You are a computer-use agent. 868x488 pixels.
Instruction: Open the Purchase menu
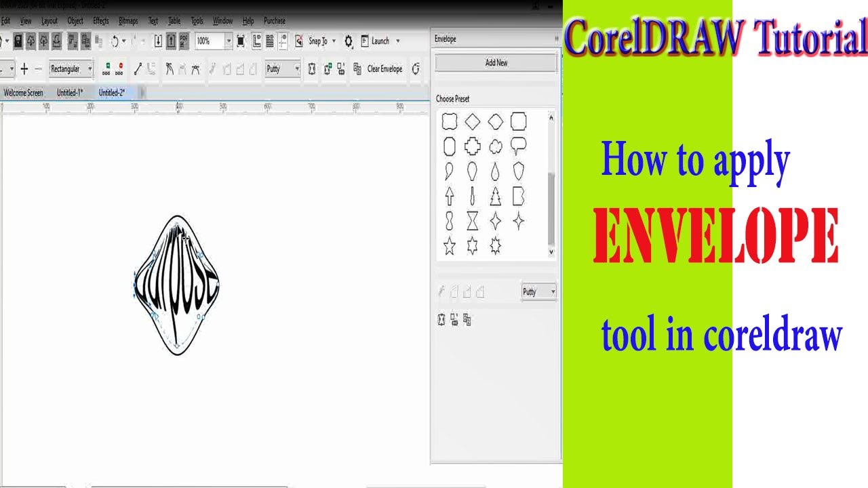[275, 21]
